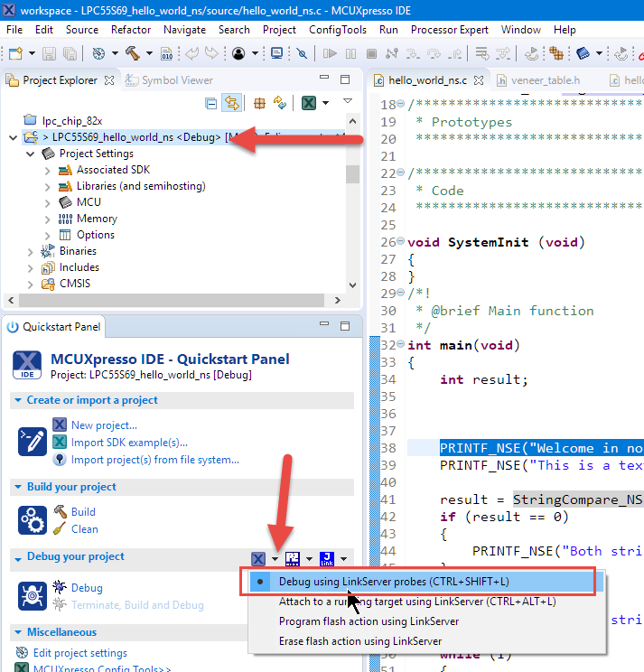644x672 pixels.
Task: Select the Memory item in project tree
Action: coord(97,219)
